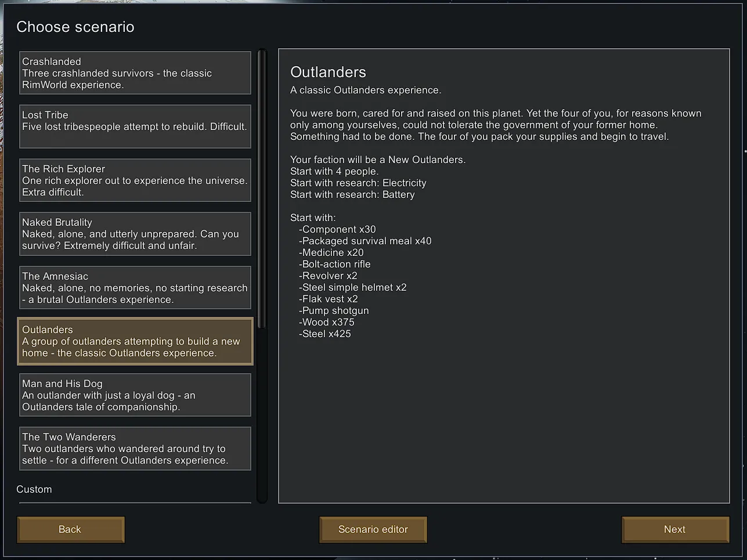Click the 'Start with research: Battery' line
This screenshot has width=747, height=560.
click(352, 194)
